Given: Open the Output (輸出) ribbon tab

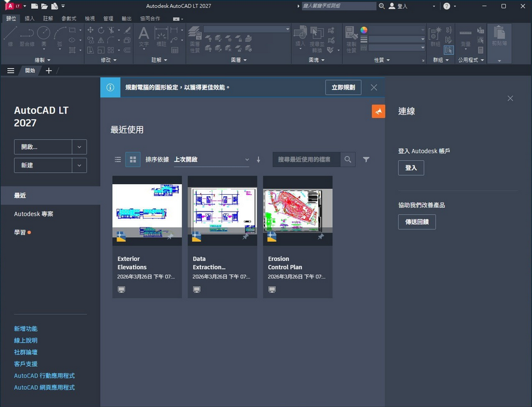Looking at the screenshot, I should tap(127, 19).
